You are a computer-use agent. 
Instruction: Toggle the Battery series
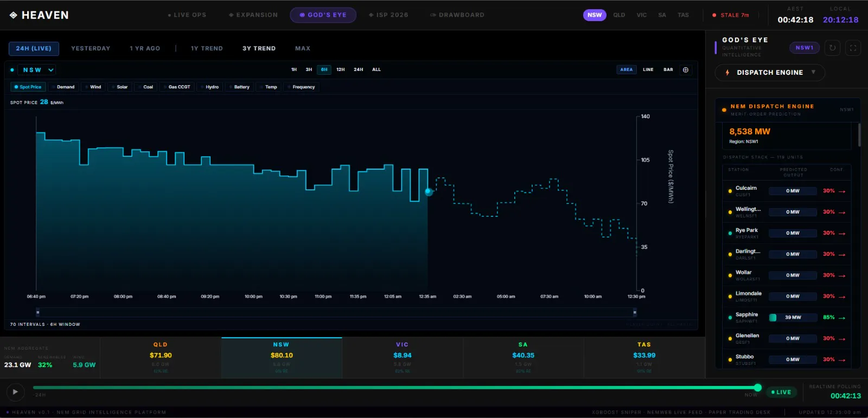point(240,87)
